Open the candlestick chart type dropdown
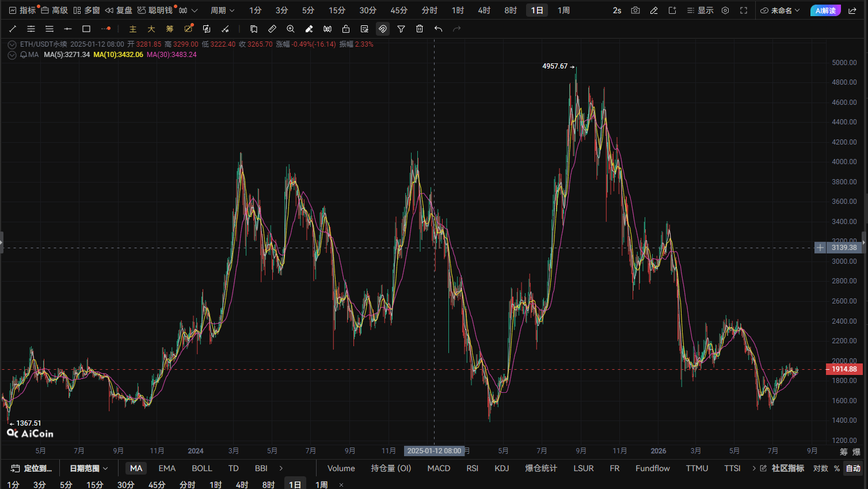The width and height of the screenshot is (868, 489). coord(188,10)
